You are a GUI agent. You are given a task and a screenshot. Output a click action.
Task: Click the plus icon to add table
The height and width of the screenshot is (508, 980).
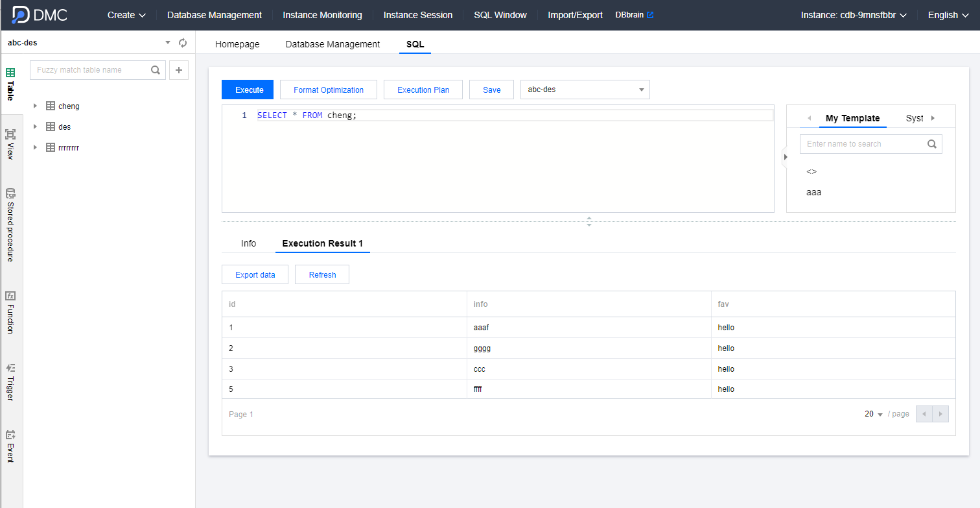(179, 70)
